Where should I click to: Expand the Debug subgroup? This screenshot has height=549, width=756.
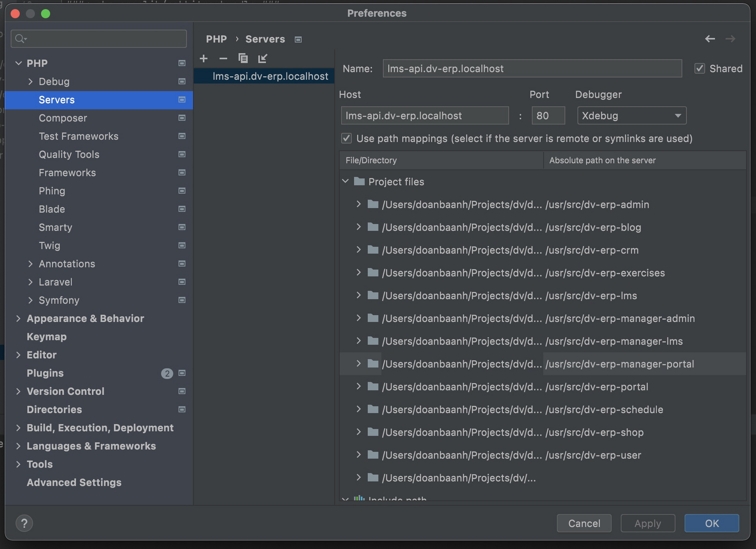(x=30, y=81)
